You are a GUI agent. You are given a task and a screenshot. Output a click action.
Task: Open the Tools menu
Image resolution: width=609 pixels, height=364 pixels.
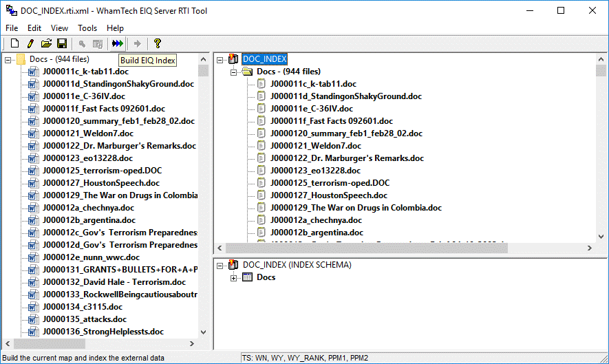click(87, 28)
